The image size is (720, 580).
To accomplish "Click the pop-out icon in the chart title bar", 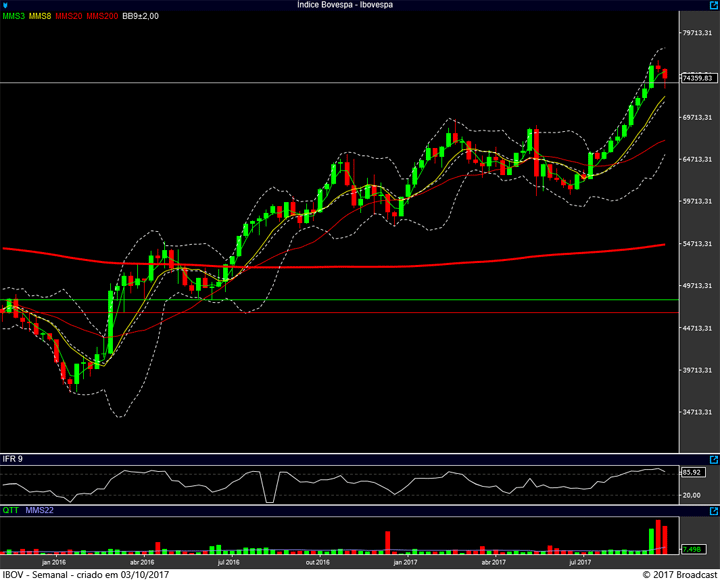I will click(x=712, y=5).
